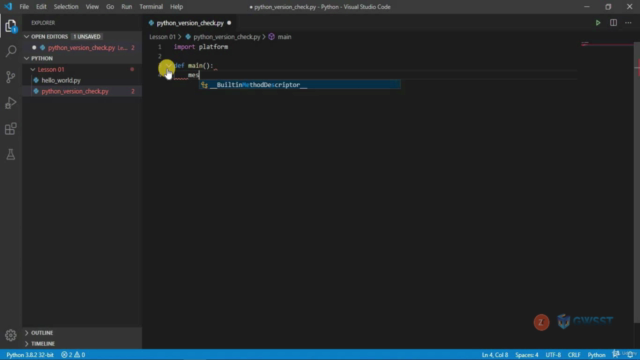Open the Help menu
The height and width of the screenshot is (360, 640).
(x=176, y=7)
